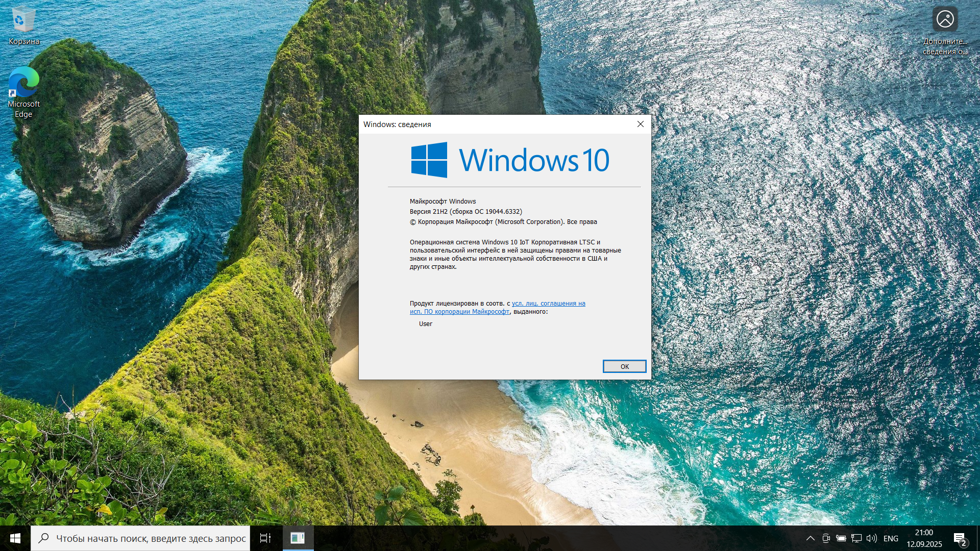Close the Windows: сведения dialog
Screen dimensions: 980x551
click(x=640, y=124)
